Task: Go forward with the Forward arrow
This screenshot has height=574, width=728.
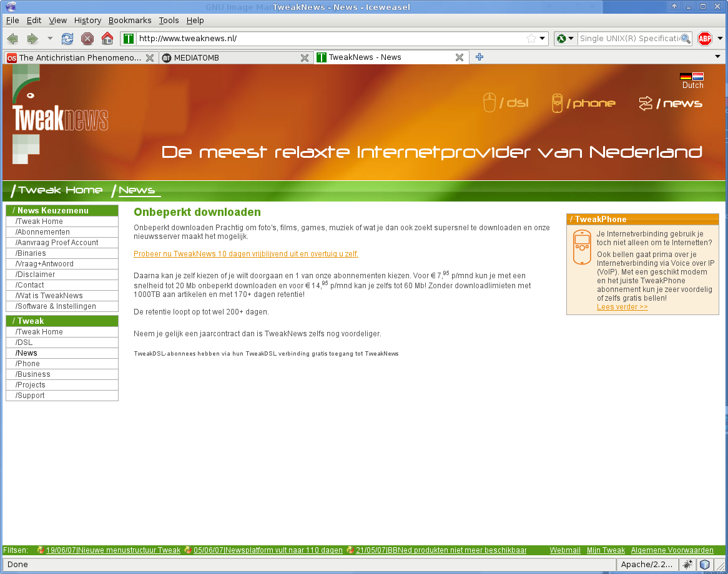Action: point(32,39)
